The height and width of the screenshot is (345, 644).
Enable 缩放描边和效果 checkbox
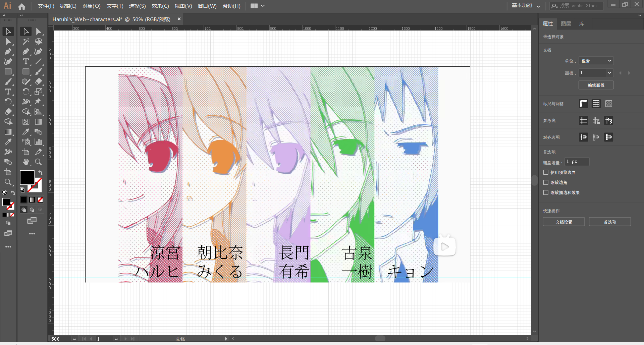[x=546, y=192]
